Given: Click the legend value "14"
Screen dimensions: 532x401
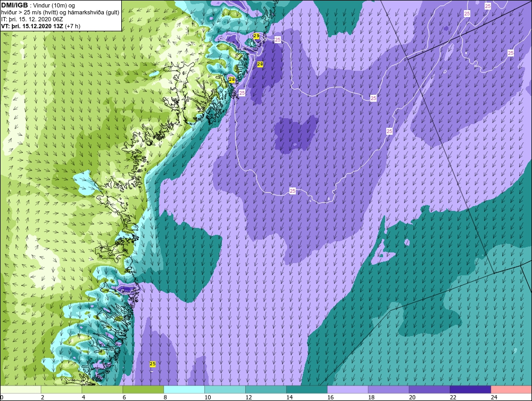Looking at the screenshot, I should click(x=289, y=397).
